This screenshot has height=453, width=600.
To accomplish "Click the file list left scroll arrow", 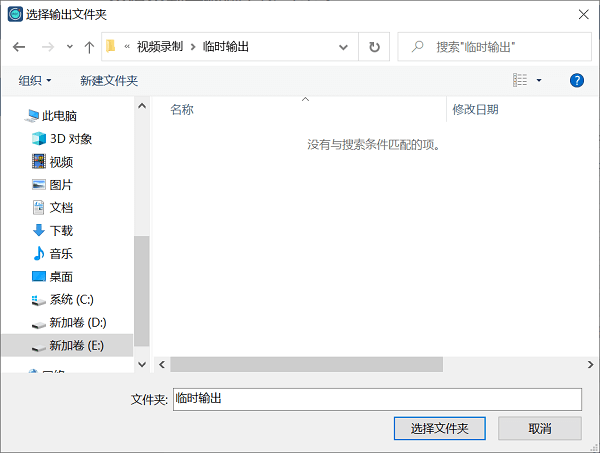I will 162,365.
